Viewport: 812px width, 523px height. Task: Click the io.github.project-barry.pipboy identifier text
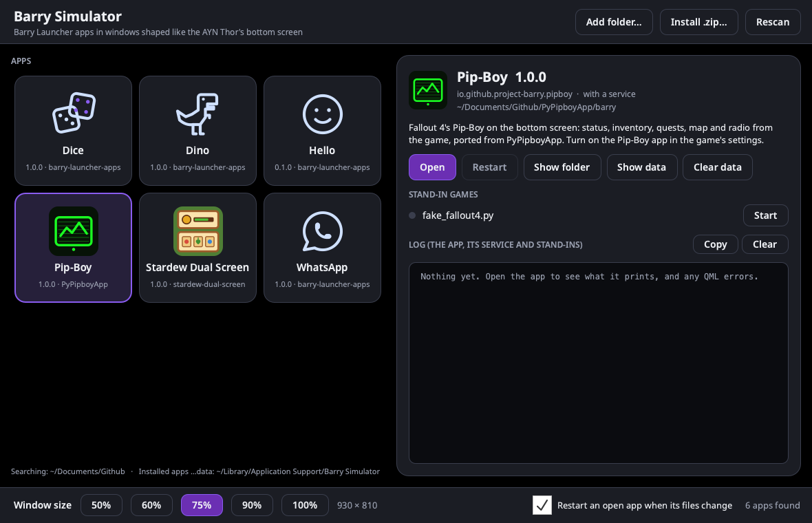pos(514,94)
